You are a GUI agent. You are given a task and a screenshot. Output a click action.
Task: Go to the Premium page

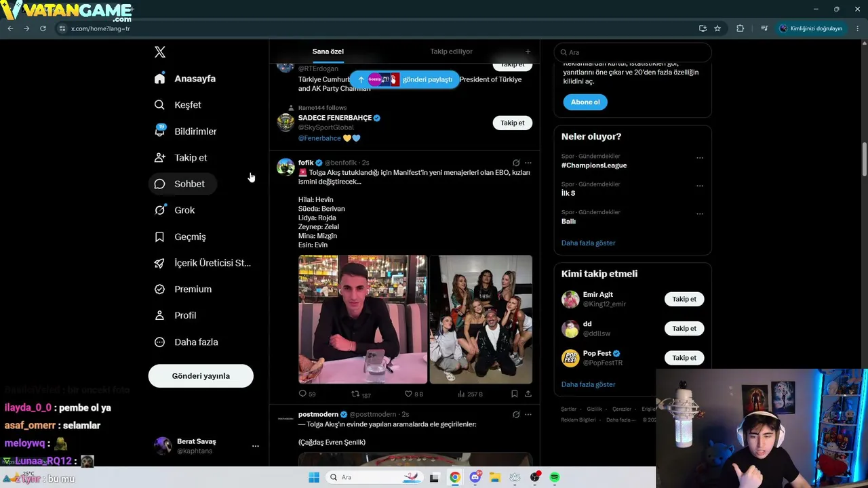point(183,289)
